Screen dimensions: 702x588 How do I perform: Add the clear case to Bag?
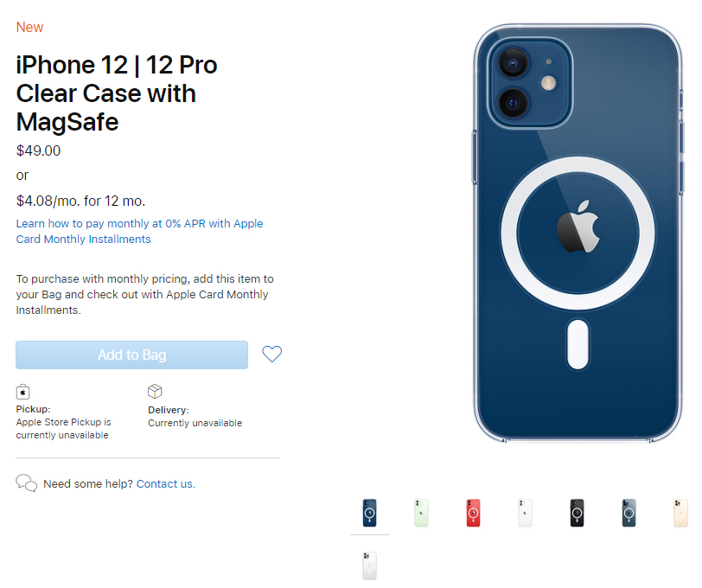[x=131, y=355]
